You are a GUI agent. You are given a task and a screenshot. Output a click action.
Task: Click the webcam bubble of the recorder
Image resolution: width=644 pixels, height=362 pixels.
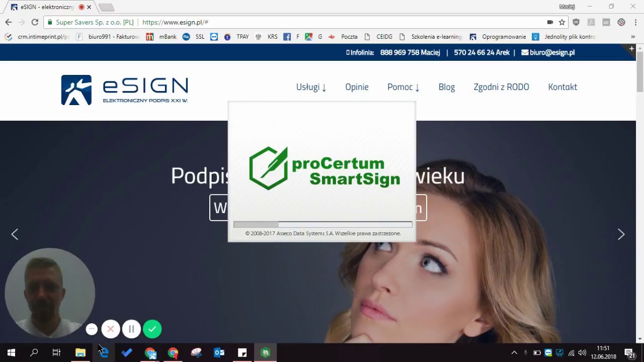click(x=50, y=293)
